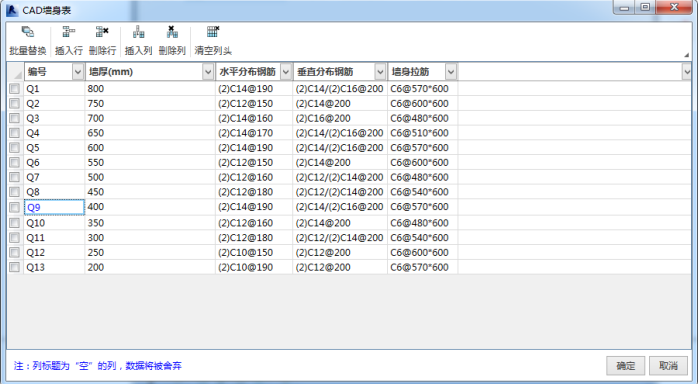Click thickness cell 350 in row Q10

pos(150,223)
